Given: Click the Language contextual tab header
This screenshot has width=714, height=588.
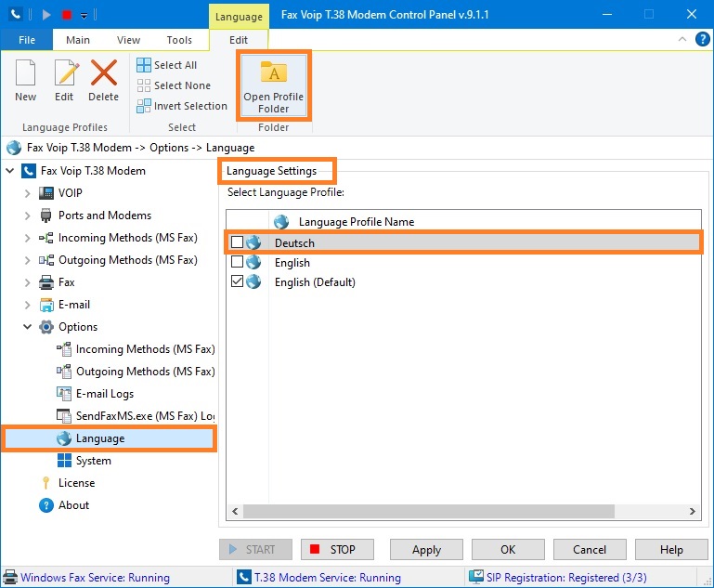Looking at the screenshot, I should point(239,17).
